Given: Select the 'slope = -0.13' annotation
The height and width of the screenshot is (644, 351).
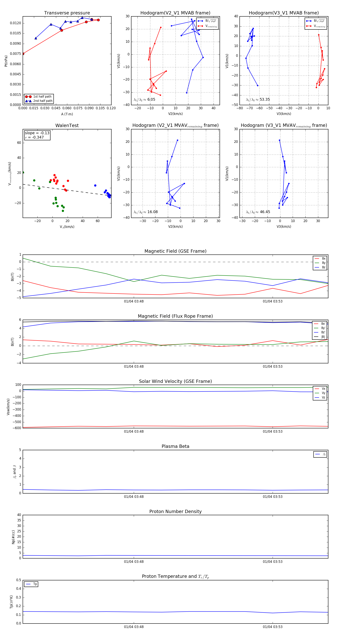Looking at the screenshot, I should (37, 133).
